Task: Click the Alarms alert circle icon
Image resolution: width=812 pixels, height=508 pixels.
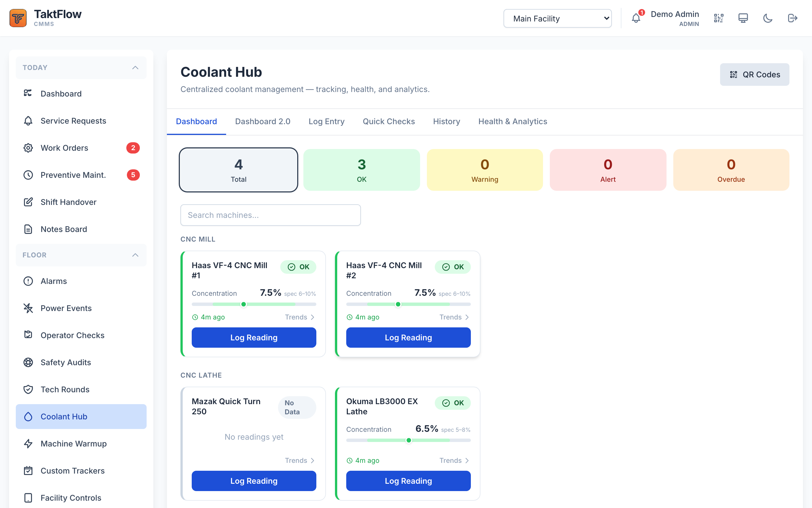Action: pyautogui.click(x=28, y=281)
